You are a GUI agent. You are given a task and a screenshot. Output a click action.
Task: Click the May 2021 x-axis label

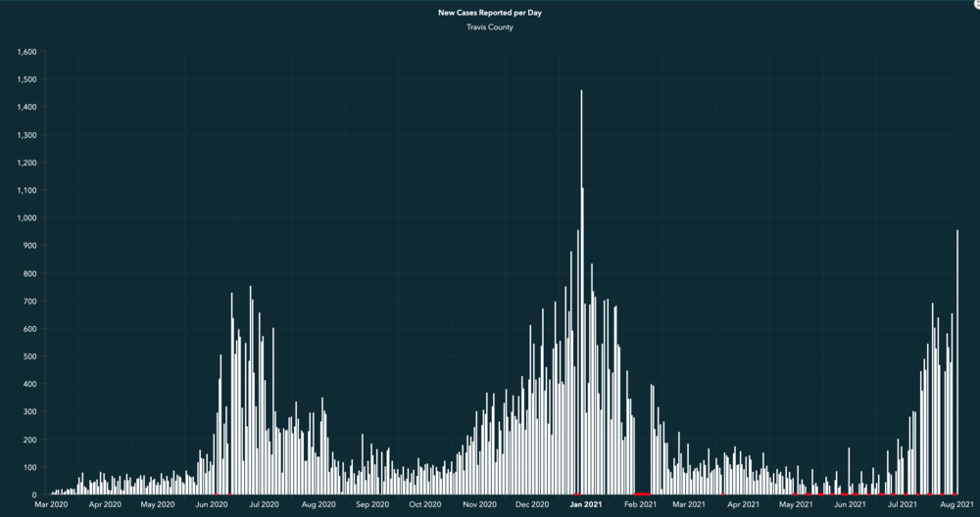click(x=796, y=505)
